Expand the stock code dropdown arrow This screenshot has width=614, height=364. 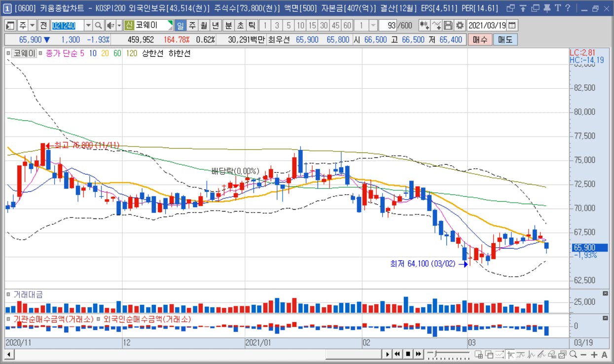point(88,25)
